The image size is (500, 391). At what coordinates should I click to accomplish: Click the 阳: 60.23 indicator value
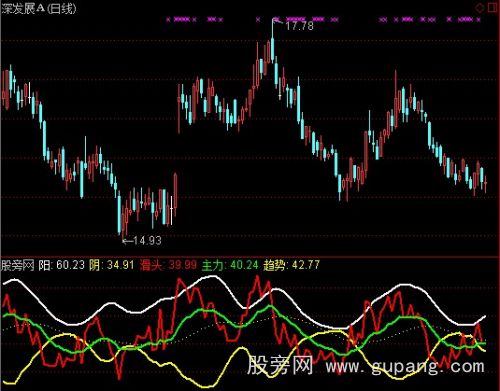[62, 265]
